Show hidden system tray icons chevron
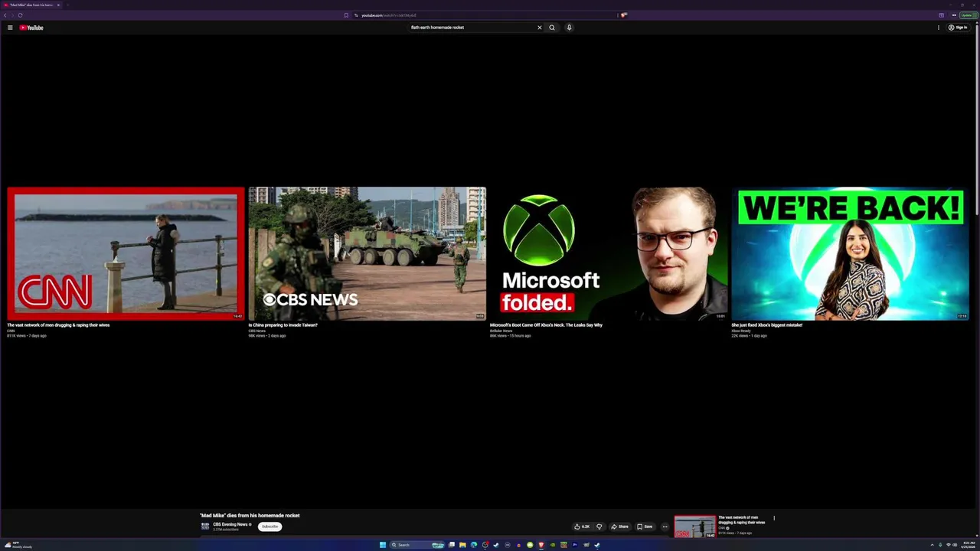Image resolution: width=980 pixels, height=551 pixels. click(932, 545)
